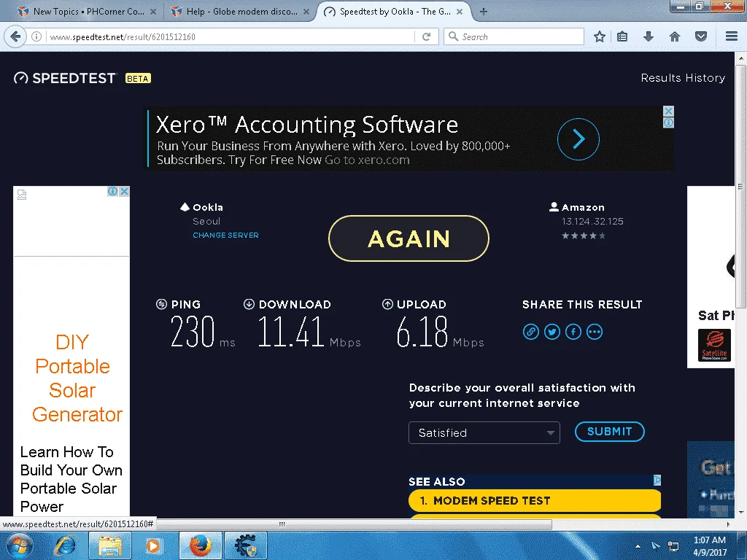The width and height of the screenshot is (747, 560).
Task: Click the Xero ad blue arrow button
Action: coord(578,139)
